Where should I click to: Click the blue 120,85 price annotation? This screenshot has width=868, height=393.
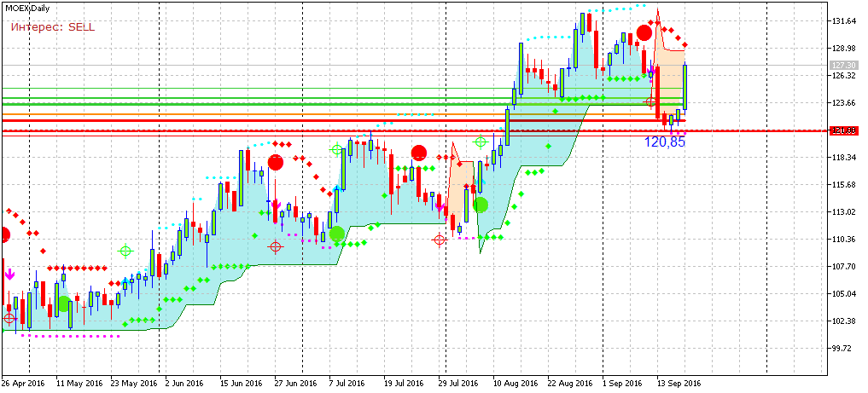665,142
